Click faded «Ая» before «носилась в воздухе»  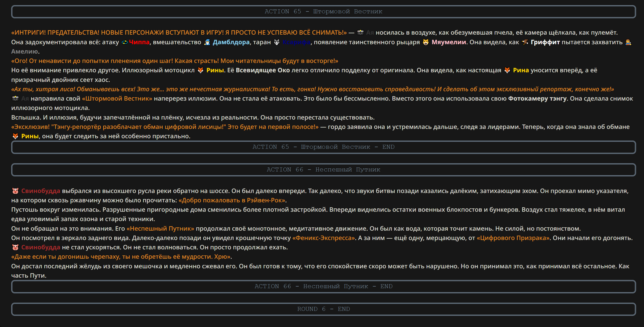pyautogui.click(x=370, y=33)
